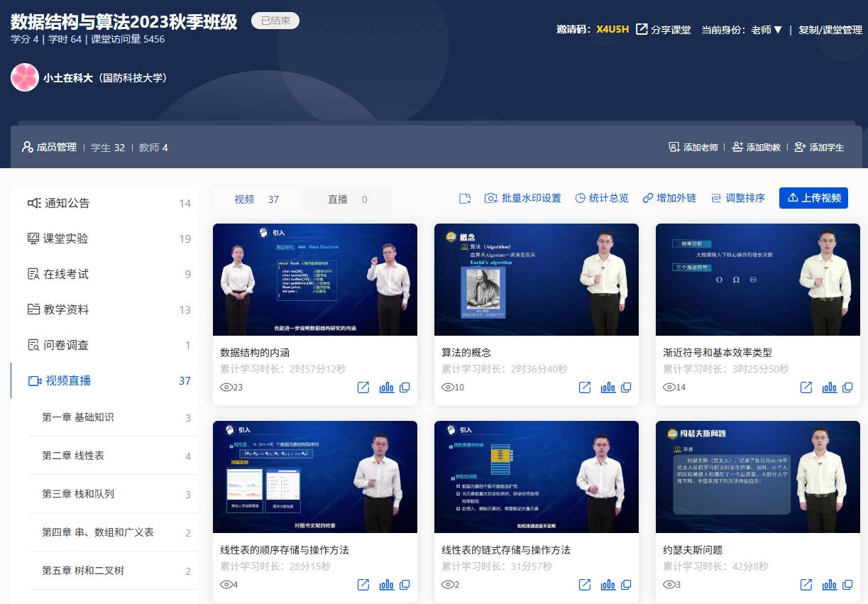Viewport: 868px width, 604px height.
Task: Open 调整排序 to reorder videos
Action: 738,199
